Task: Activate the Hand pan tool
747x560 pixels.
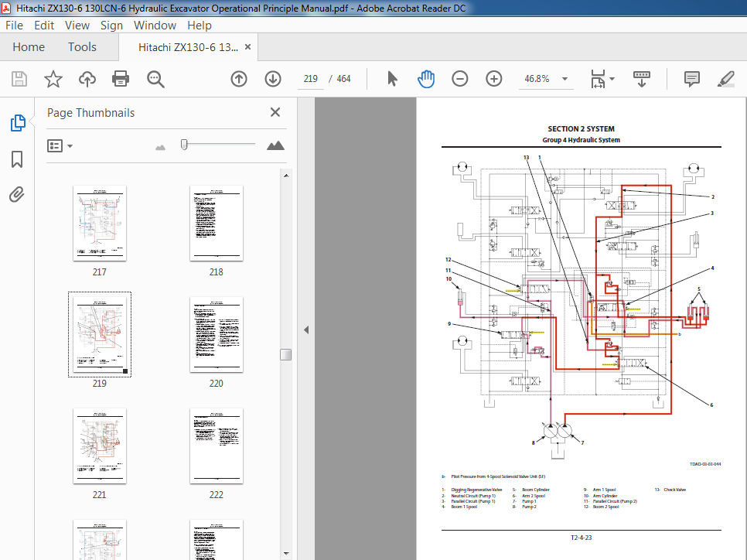Action: [426, 79]
